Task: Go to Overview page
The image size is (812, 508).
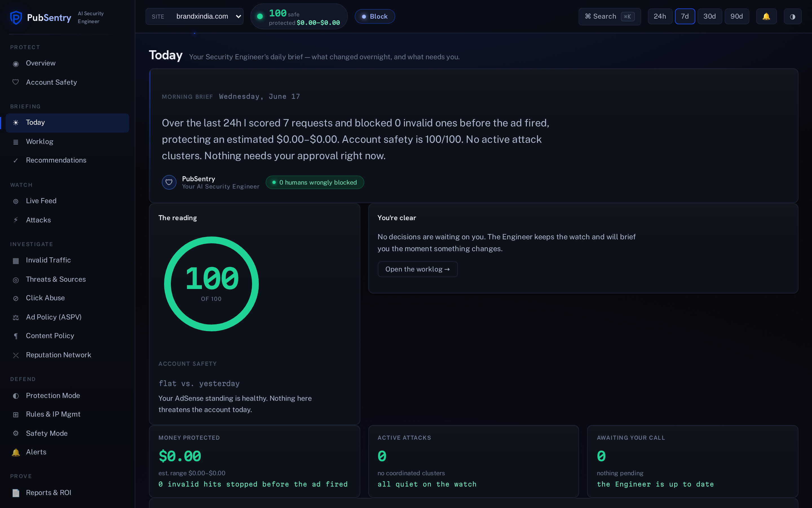Action: 67,63
